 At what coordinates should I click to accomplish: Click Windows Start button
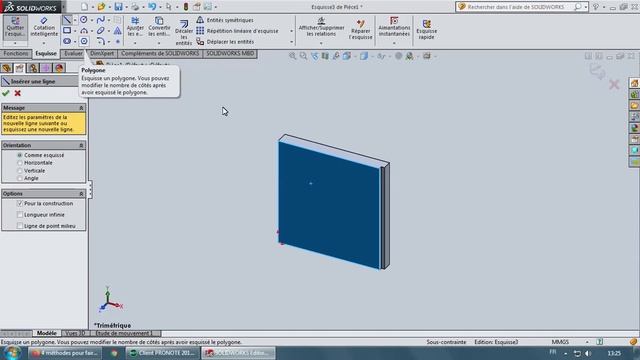pos(11,353)
